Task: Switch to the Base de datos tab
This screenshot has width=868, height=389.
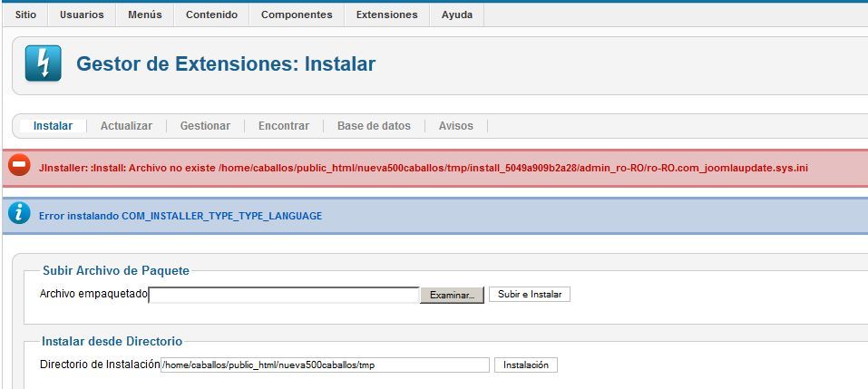Action: [374, 126]
